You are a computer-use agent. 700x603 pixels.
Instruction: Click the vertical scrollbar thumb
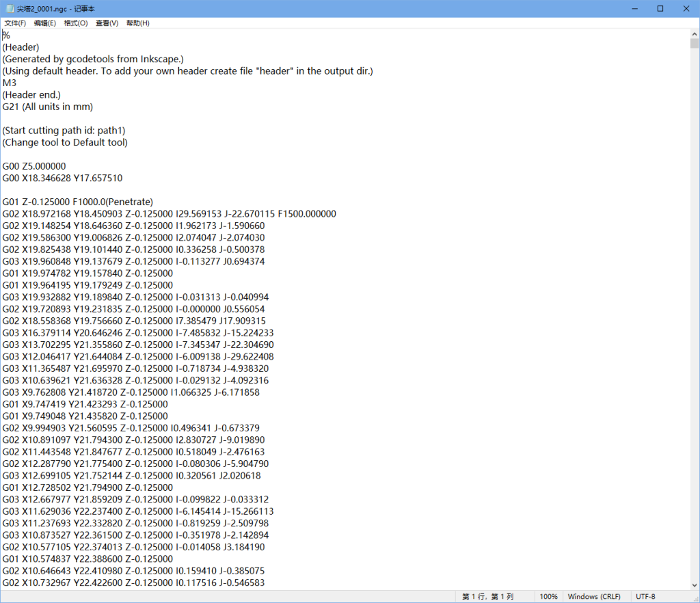click(694, 44)
